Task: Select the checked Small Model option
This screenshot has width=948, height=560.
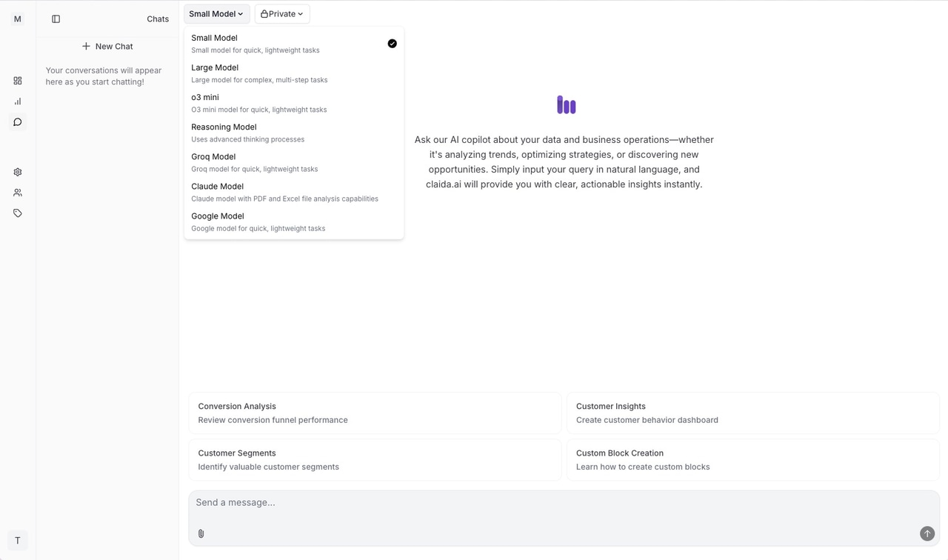Action: point(294,44)
